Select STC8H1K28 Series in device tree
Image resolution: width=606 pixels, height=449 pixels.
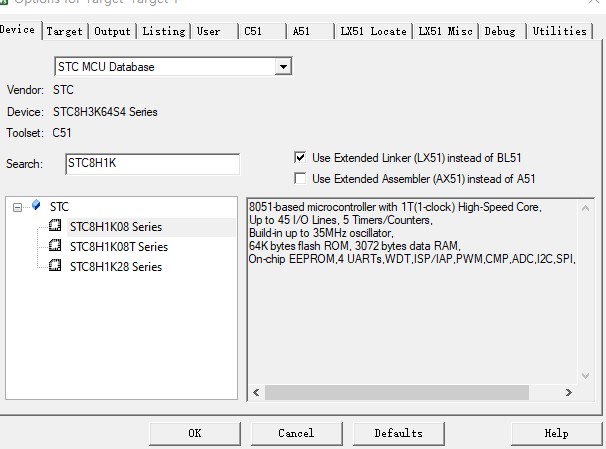click(x=116, y=267)
